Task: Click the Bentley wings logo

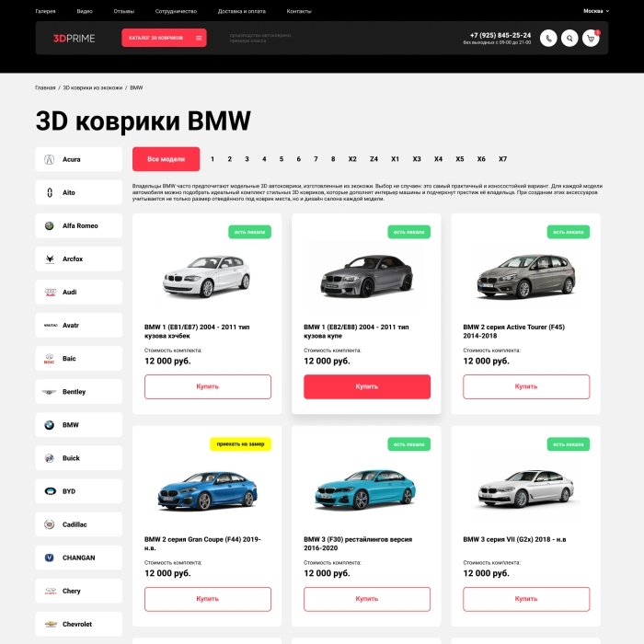Action: click(x=50, y=392)
